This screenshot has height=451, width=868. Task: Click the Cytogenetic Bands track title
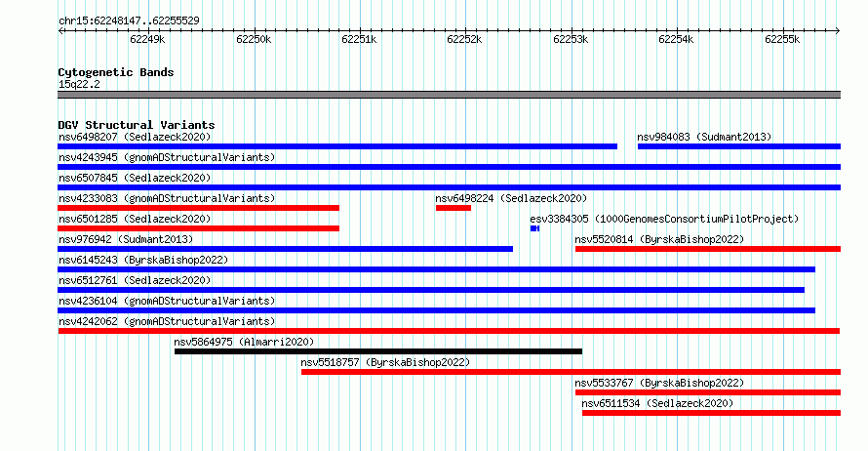tap(116, 72)
